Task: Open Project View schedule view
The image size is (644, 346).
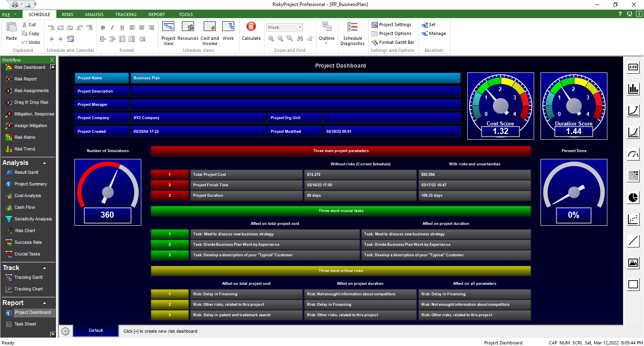Action: tap(168, 33)
